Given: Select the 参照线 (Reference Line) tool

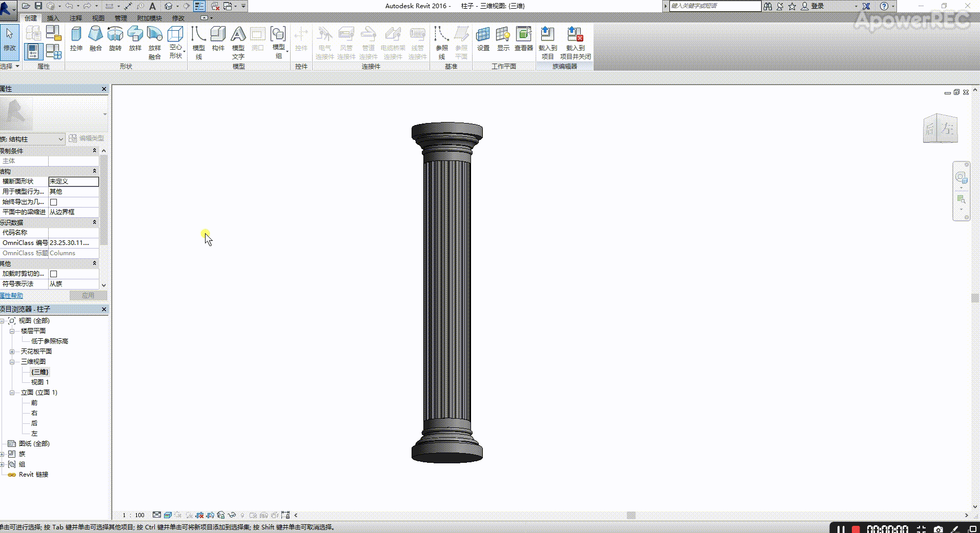Looking at the screenshot, I should point(441,42).
